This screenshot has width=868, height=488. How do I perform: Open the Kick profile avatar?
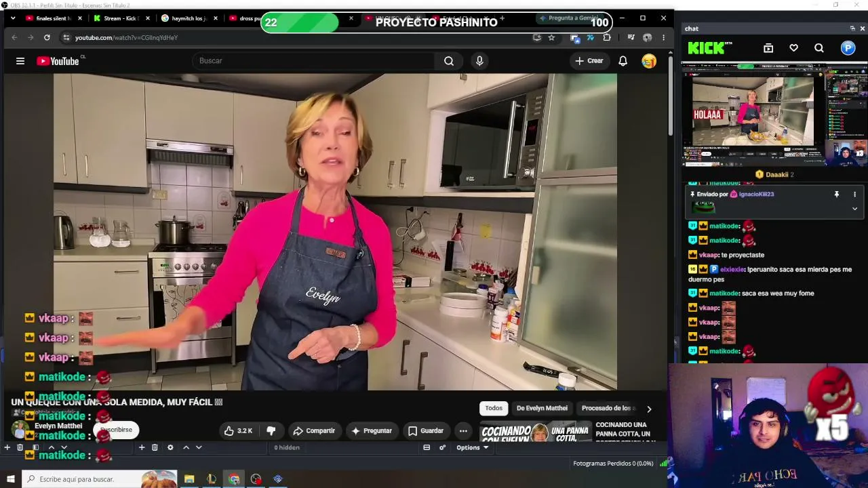848,48
